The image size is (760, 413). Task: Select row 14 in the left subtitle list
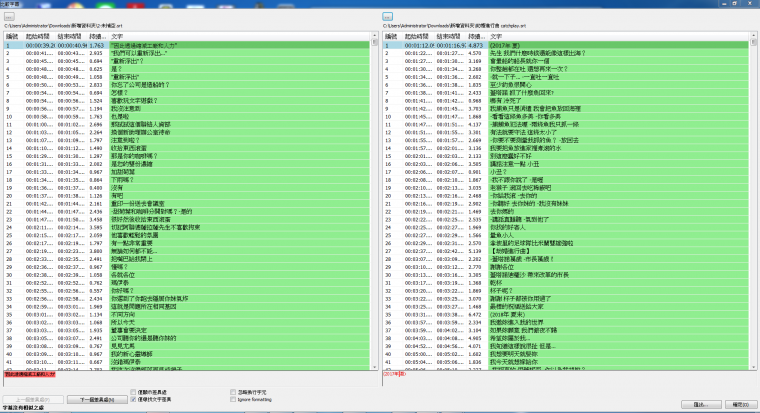[x=187, y=148]
